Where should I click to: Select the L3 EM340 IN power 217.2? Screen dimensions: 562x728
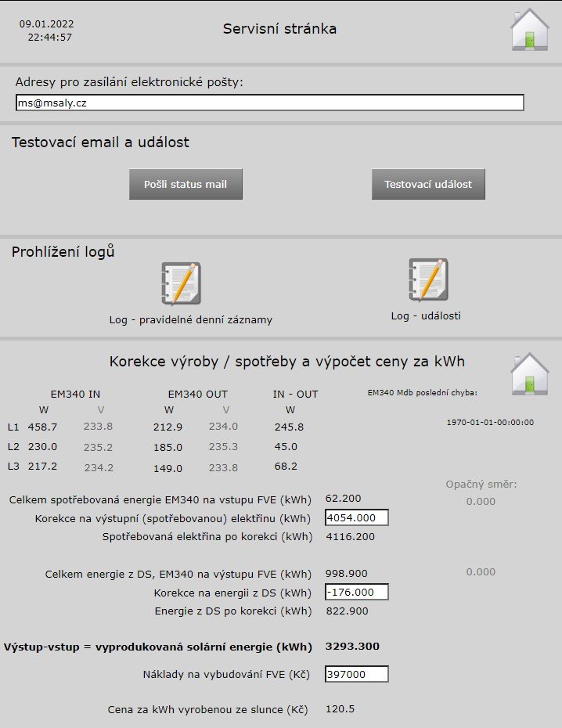pyautogui.click(x=42, y=466)
